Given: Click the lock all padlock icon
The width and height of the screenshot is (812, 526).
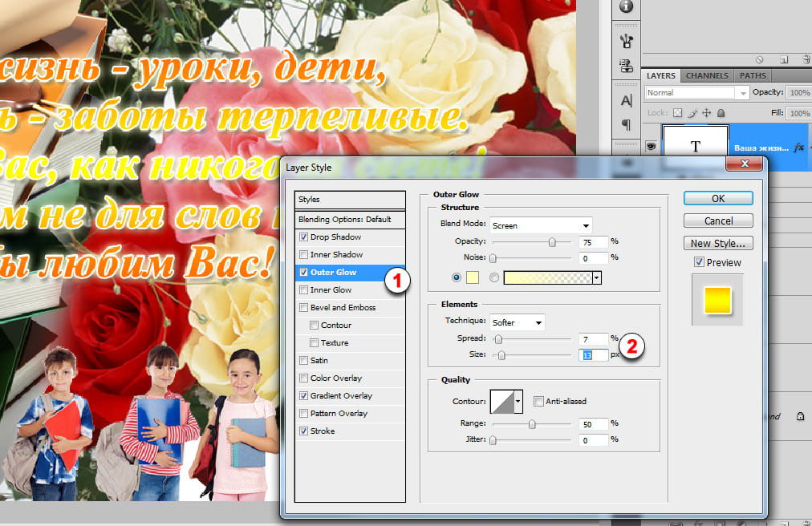Looking at the screenshot, I should [721, 114].
